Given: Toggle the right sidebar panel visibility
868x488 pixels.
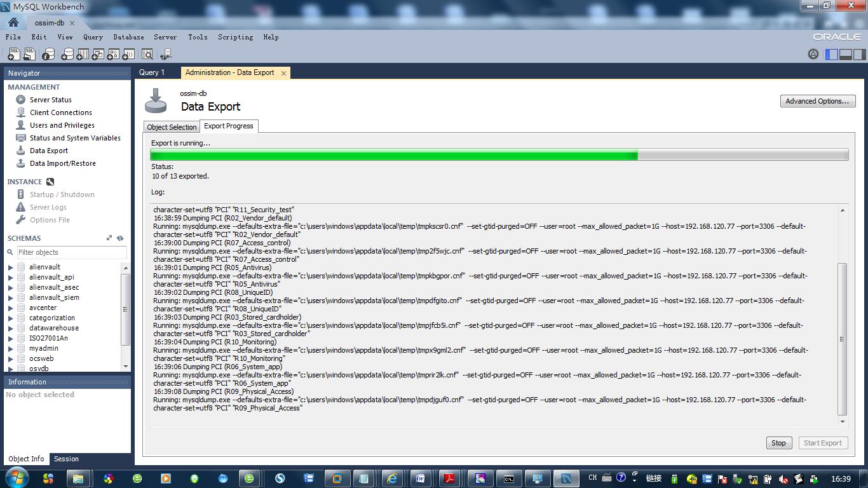Looking at the screenshot, I should coord(860,55).
